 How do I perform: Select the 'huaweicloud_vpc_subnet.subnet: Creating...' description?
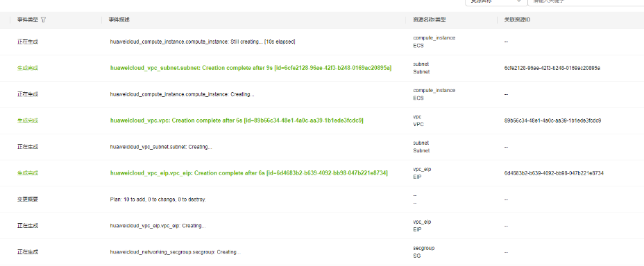[161, 147]
